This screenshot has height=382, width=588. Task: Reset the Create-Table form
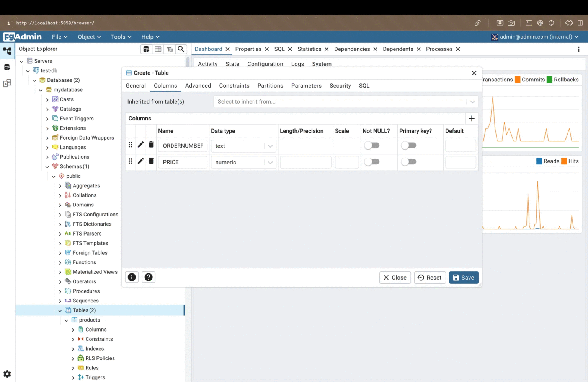pos(430,277)
